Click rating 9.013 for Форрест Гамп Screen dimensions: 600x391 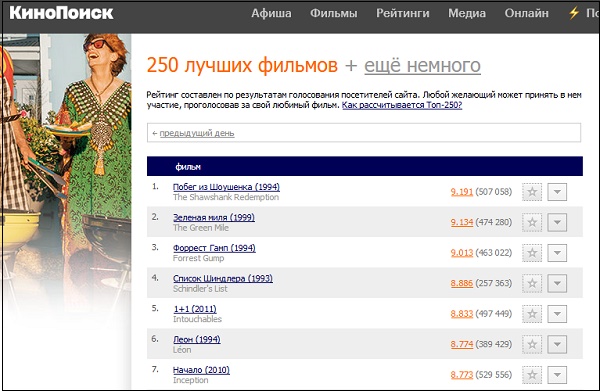(x=461, y=253)
